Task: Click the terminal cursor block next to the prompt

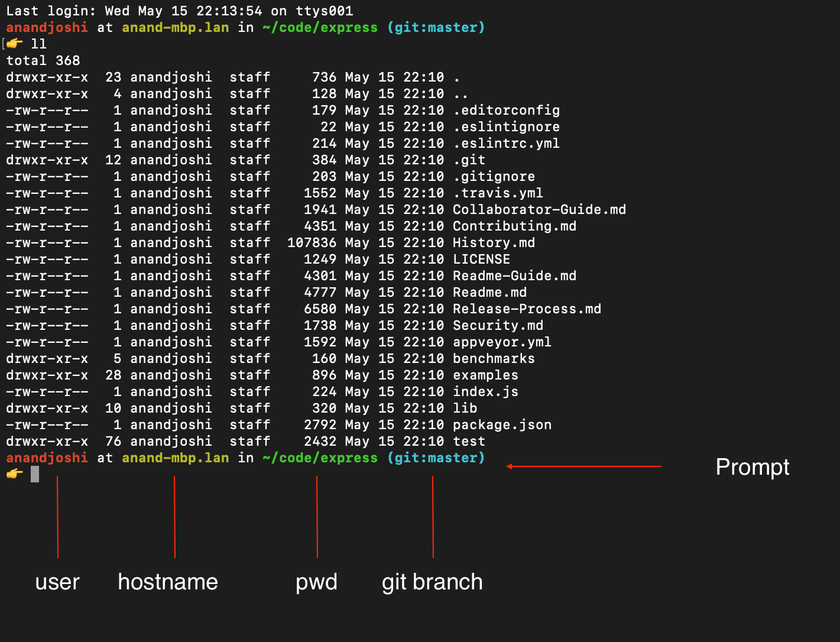Action: [x=36, y=474]
